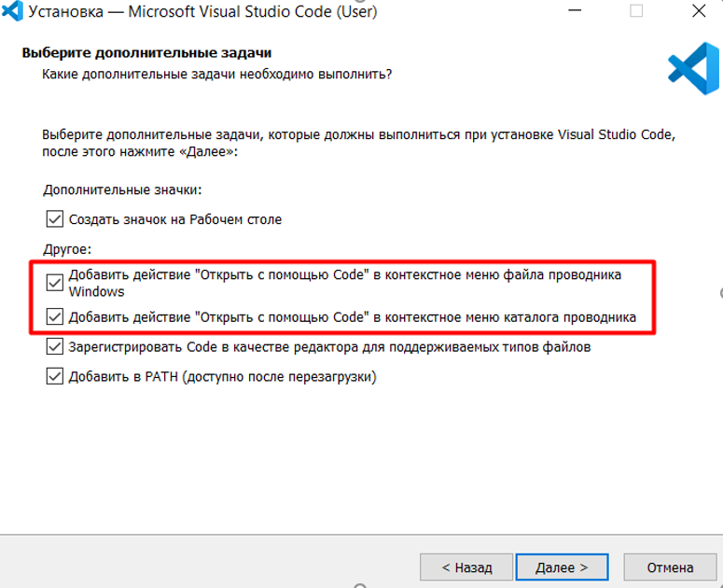
Task: Click the disabled maximize button
Action: click(636, 10)
